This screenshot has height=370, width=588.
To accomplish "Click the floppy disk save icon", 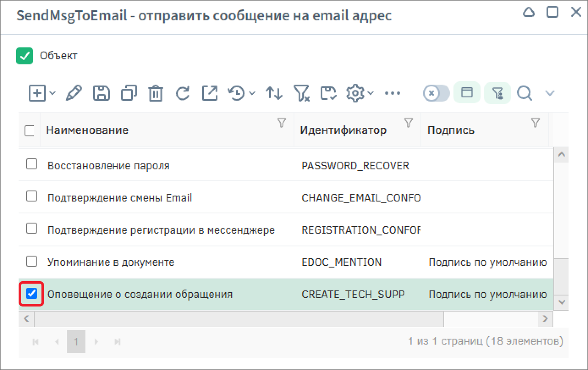I will click(102, 93).
